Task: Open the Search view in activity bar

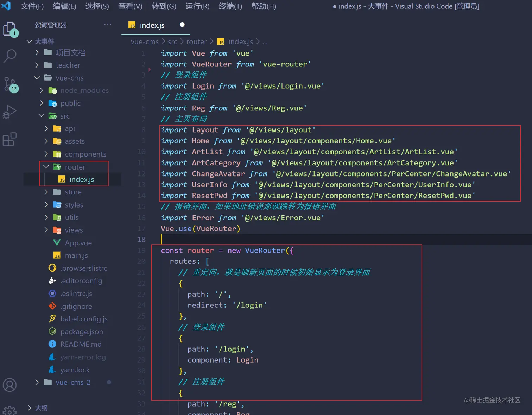Action: [9, 56]
